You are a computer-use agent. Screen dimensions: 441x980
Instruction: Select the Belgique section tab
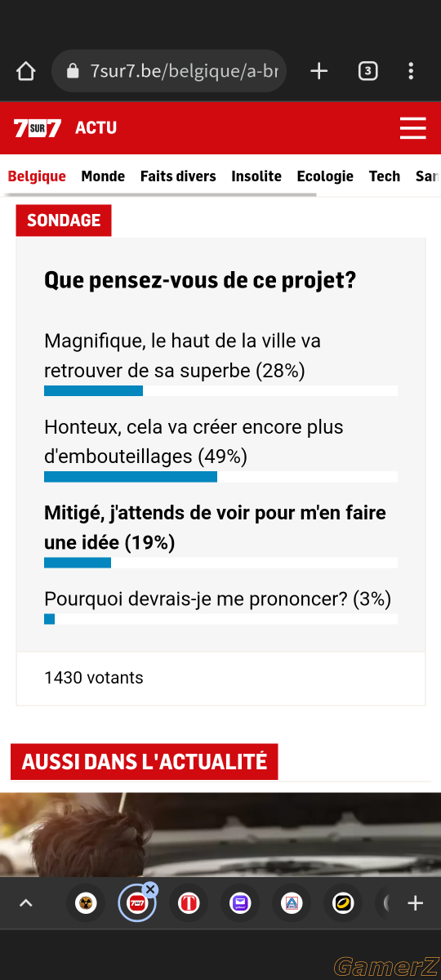37,176
